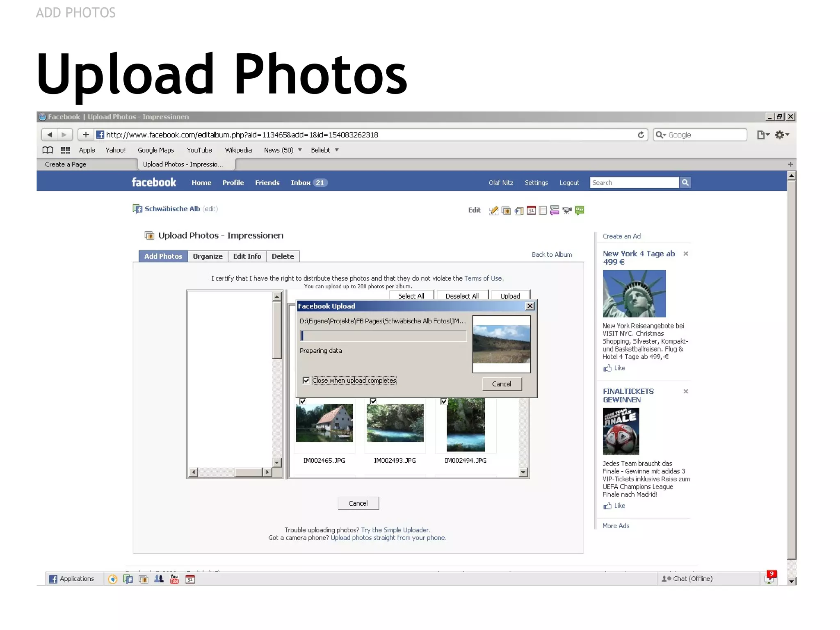Follow the Back to Album link

click(x=552, y=255)
